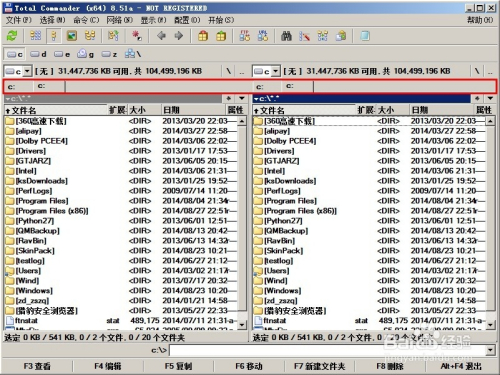Image resolution: width=500 pixels, height=375 pixels.
Task: Open file search with the binoculars icon
Action: click(286, 36)
